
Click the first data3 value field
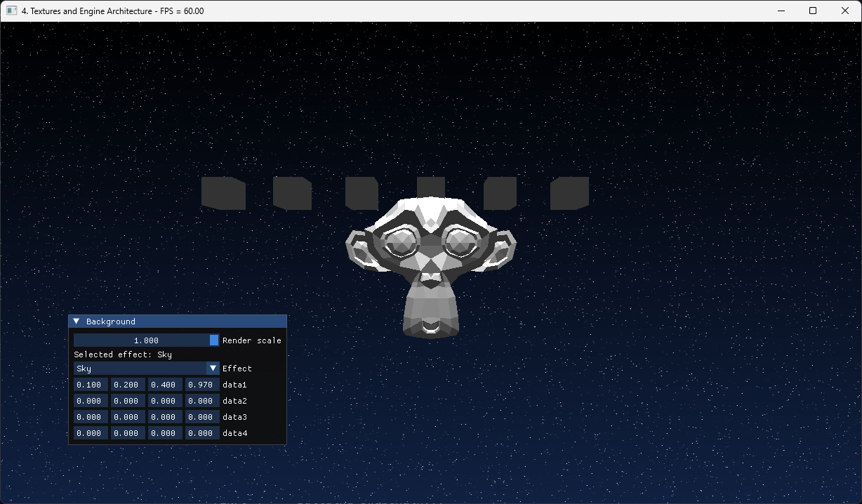coord(91,417)
